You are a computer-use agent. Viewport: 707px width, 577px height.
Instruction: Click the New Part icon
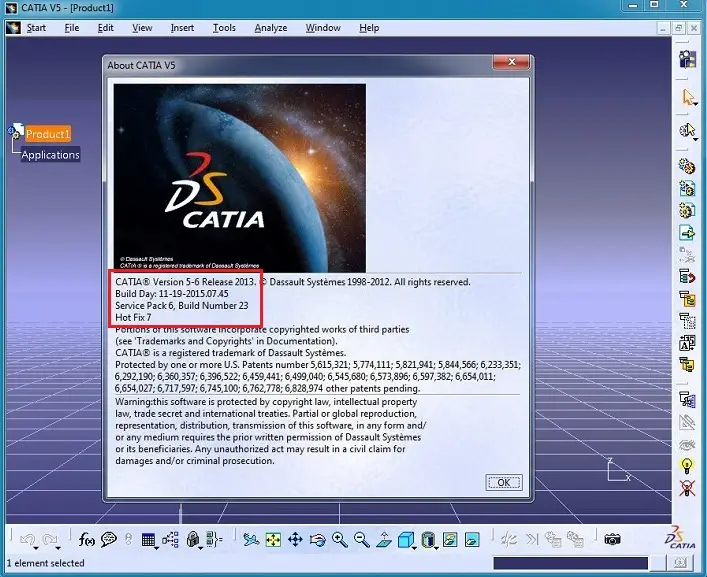pyautogui.click(x=687, y=210)
